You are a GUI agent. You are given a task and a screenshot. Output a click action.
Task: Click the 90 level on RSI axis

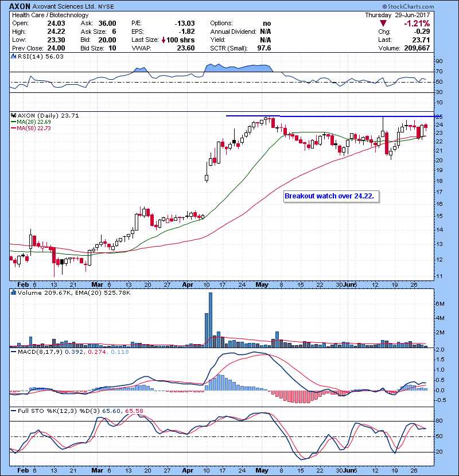439,61
